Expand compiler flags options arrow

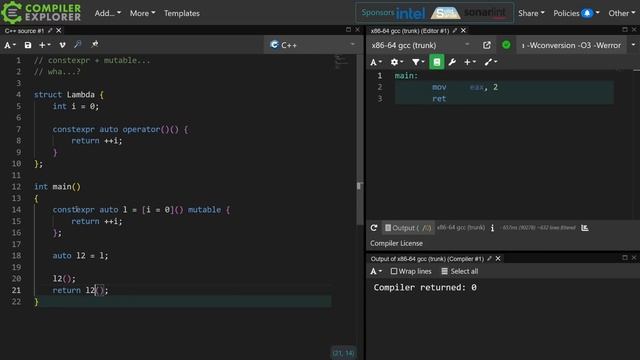tap(633, 45)
